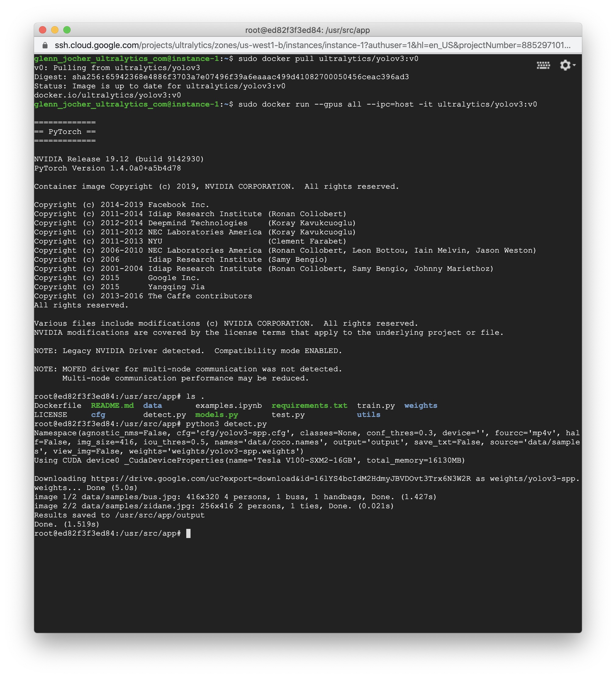
Task: Expand the small arrow beside the gear
Action: 574,65
